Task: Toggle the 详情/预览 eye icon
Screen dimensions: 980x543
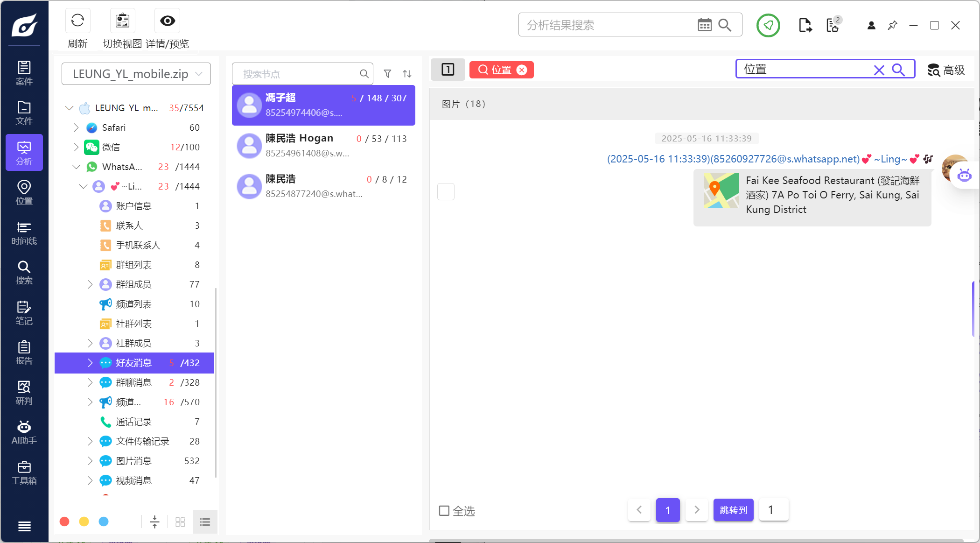Action: click(x=167, y=21)
